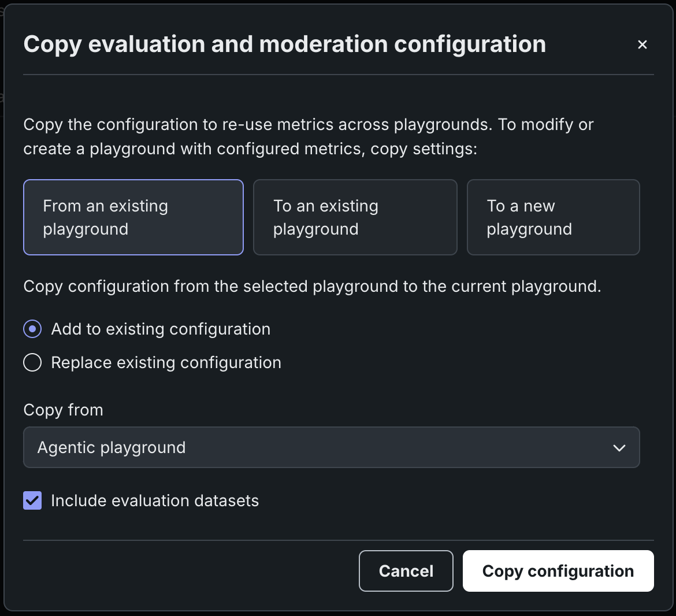The image size is (676, 616).
Task: Open the 'Copy from' playground dropdown
Action: pyautogui.click(x=331, y=447)
